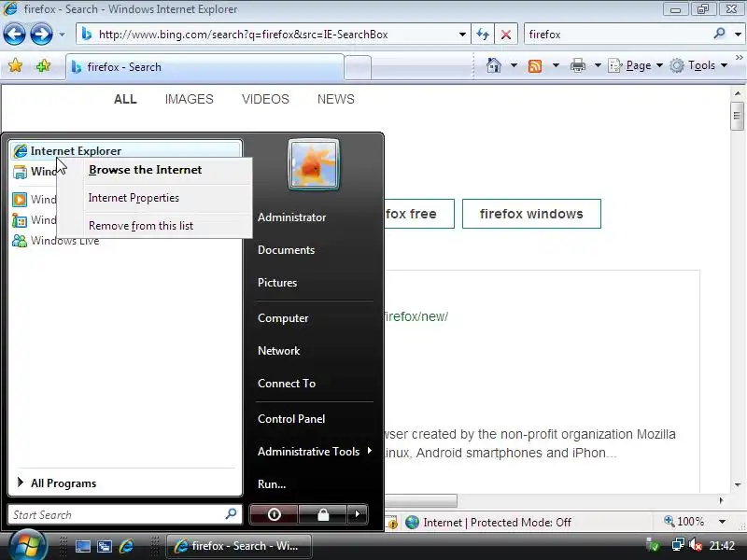Open search provider options dropdown
Viewport: 747px width, 560px height.
[x=738, y=35]
